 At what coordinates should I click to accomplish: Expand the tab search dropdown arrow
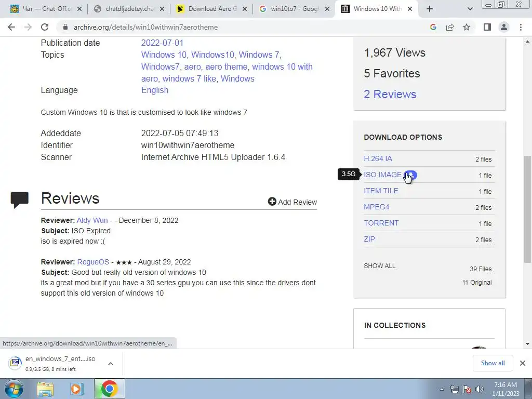[x=470, y=9]
